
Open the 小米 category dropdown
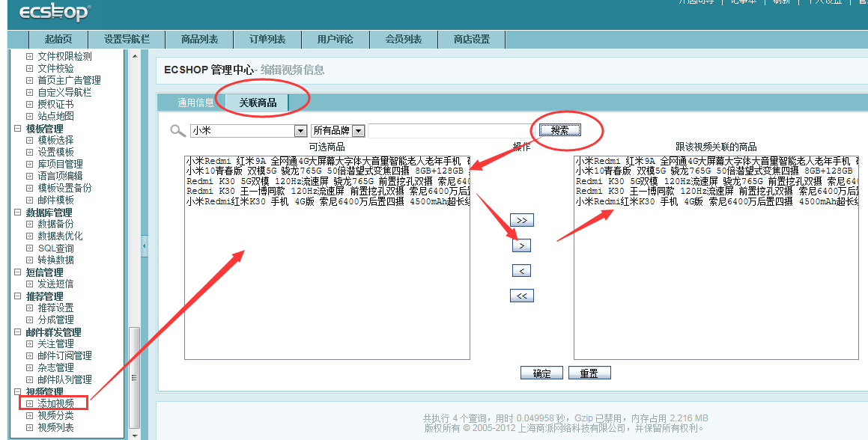coord(249,131)
